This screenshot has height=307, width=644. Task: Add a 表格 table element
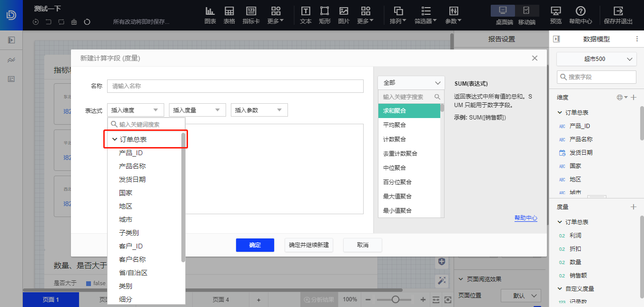pyautogui.click(x=230, y=14)
